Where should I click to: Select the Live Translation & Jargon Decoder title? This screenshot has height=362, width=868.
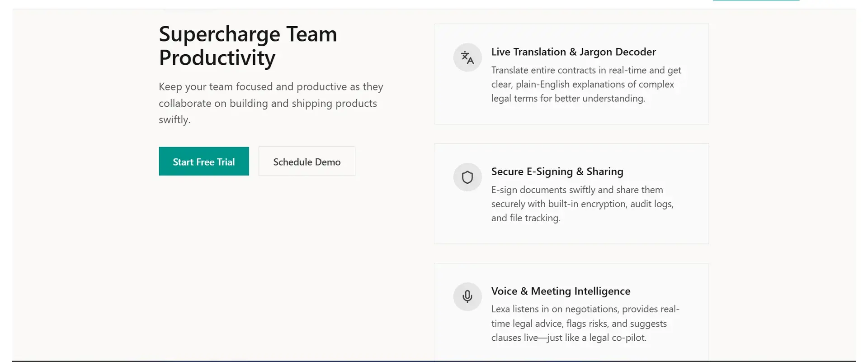tap(573, 52)
